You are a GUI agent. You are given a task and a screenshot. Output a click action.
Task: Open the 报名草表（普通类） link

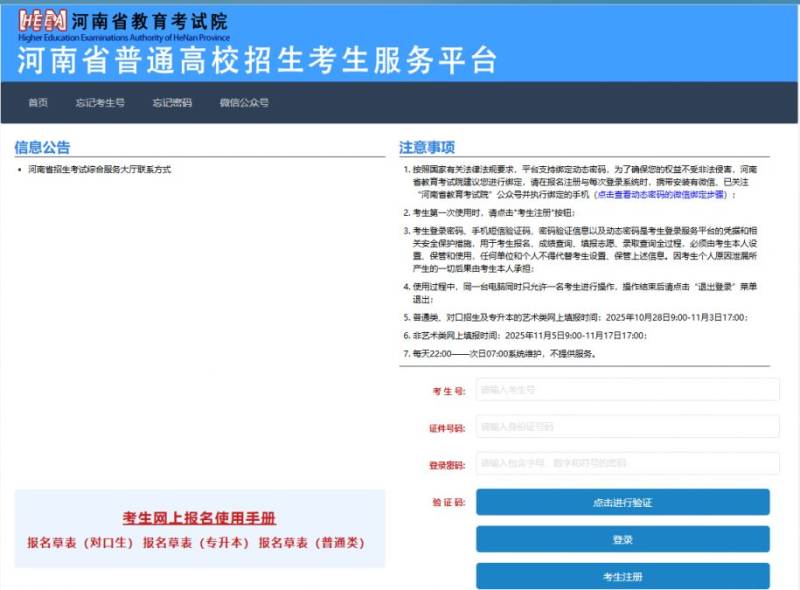click(312, 543)
